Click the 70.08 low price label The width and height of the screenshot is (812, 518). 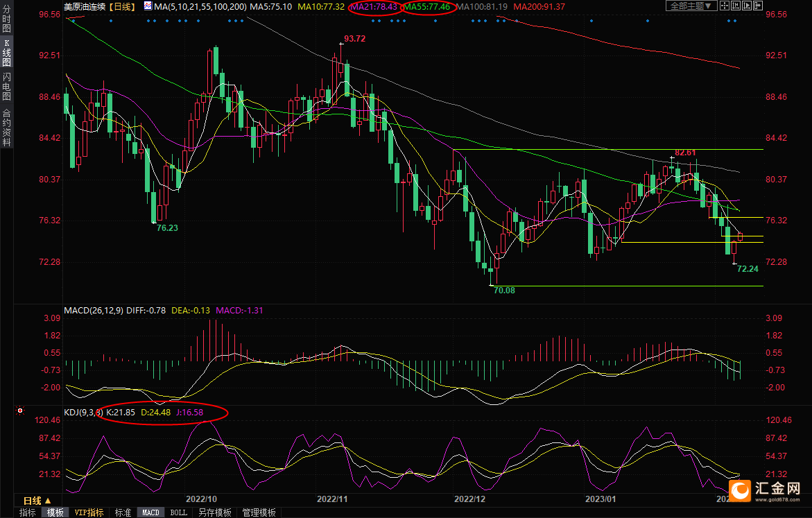pos(504,290)
